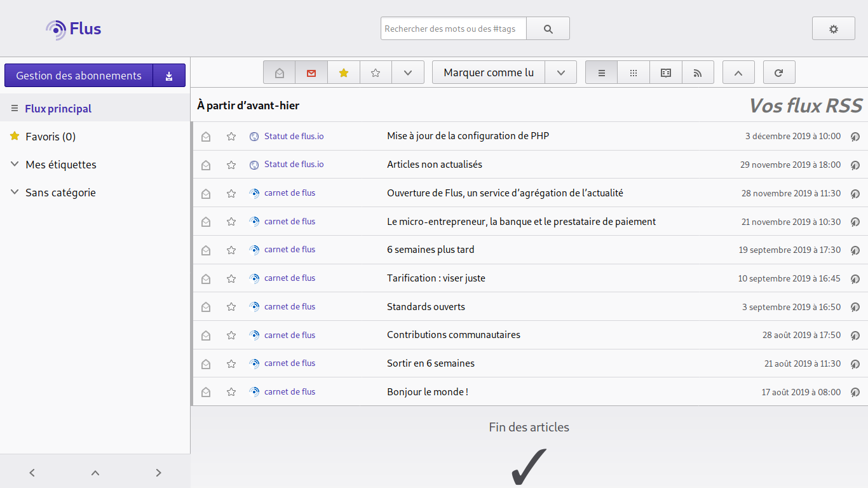Viewport: 868px width, 488px height.
Task: Filter to show only unread articles
Action: 311,72
